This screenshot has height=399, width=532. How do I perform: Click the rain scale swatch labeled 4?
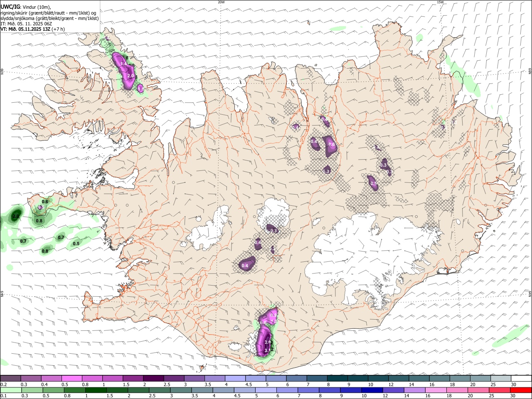pos(224,390)
